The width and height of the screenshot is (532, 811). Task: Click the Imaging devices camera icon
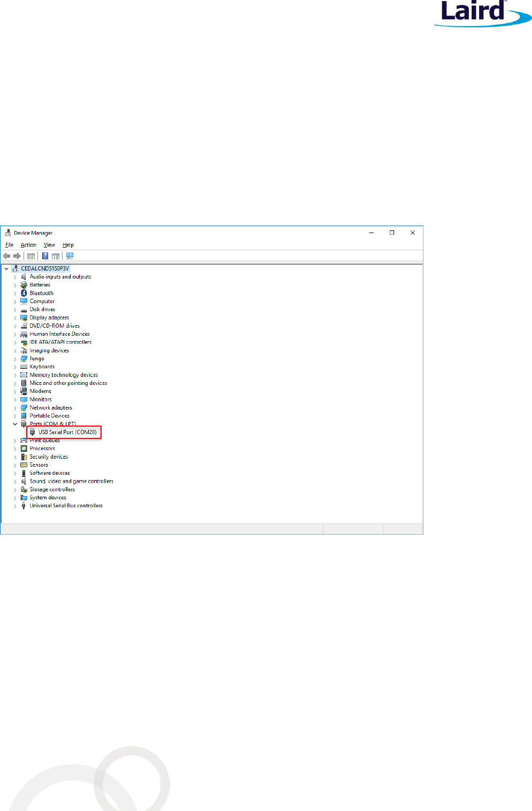tap(24, 351)
